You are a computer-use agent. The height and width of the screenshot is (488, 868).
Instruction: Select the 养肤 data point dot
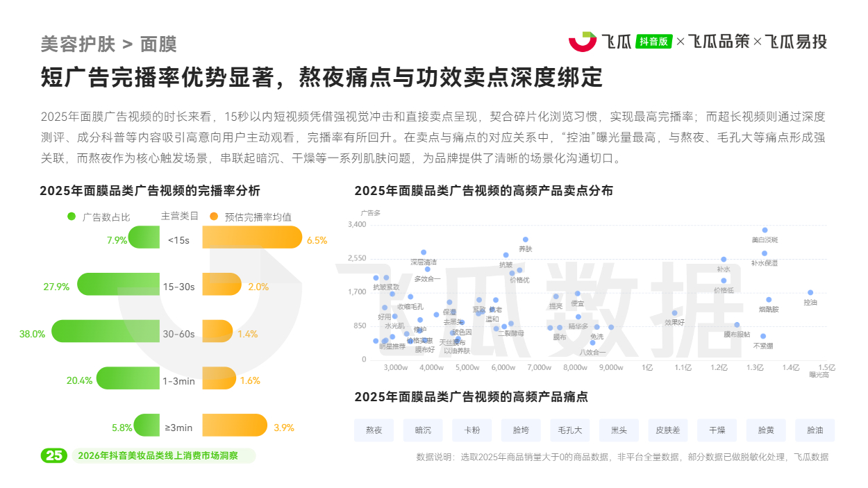click(526, 239)
